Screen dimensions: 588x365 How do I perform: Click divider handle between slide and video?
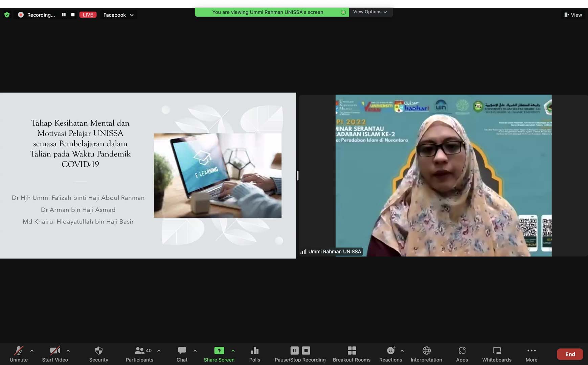coord(297,175)
